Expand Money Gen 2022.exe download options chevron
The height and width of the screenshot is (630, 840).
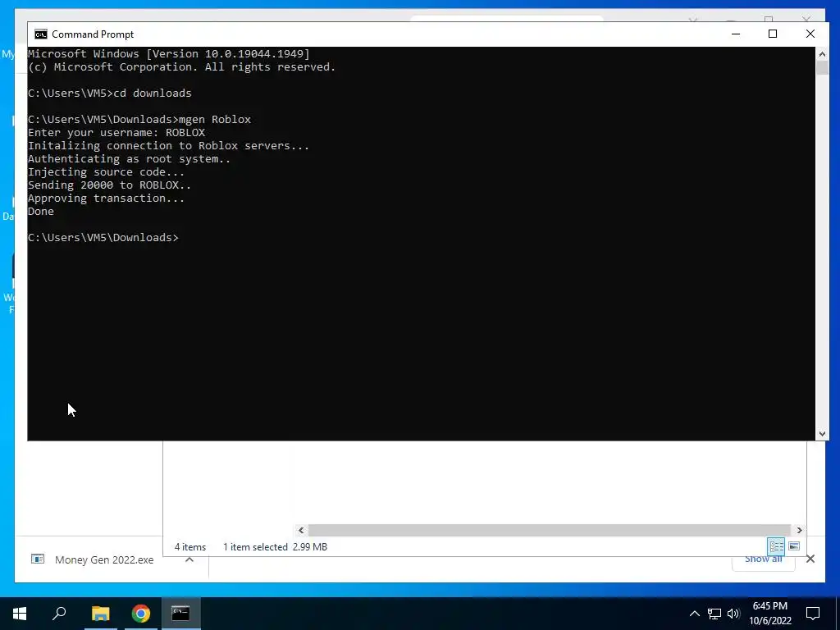pos(189,559)
